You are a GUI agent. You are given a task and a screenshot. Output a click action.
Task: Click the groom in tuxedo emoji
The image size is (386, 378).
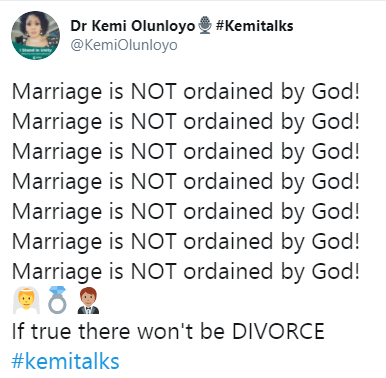click(88, 301)
